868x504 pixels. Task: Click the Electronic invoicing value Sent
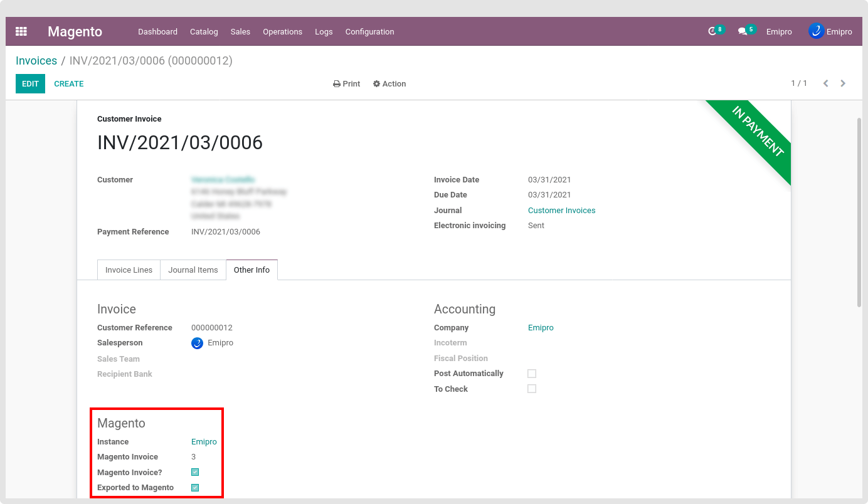point(536,225)
